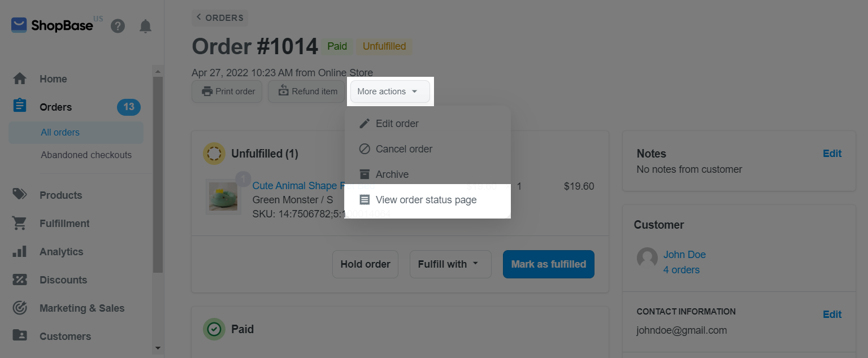The height and width of the screenshot is (358, 868).
Task: Go to Home in the sidebar
Action: [53, 79]
